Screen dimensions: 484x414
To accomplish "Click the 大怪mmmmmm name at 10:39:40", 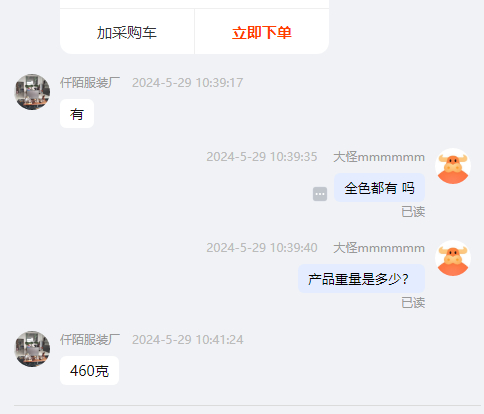I will pyautogui.click(x=379, y=248).
